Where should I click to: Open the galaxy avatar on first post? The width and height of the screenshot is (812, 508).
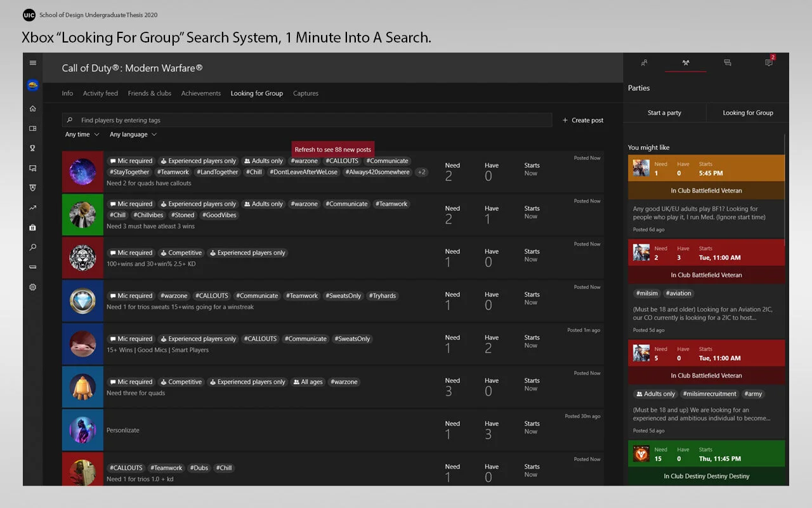(x=82, y=172)
